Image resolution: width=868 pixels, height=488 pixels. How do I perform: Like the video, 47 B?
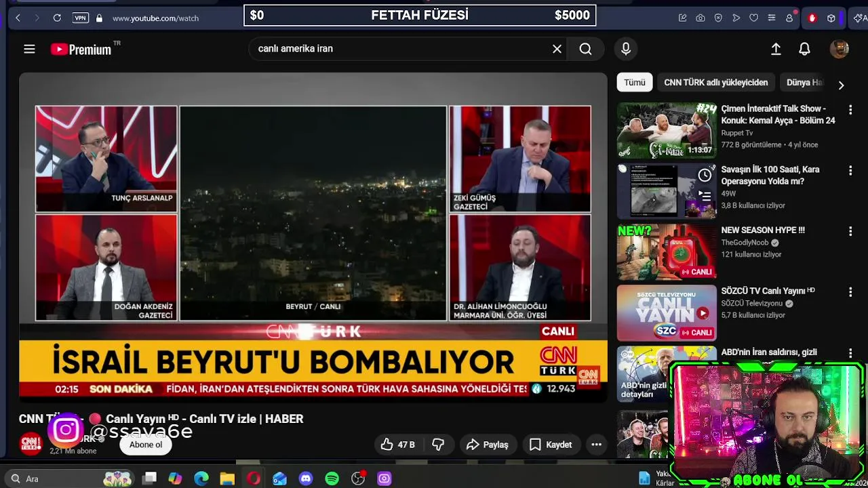[x=397, y=445]
